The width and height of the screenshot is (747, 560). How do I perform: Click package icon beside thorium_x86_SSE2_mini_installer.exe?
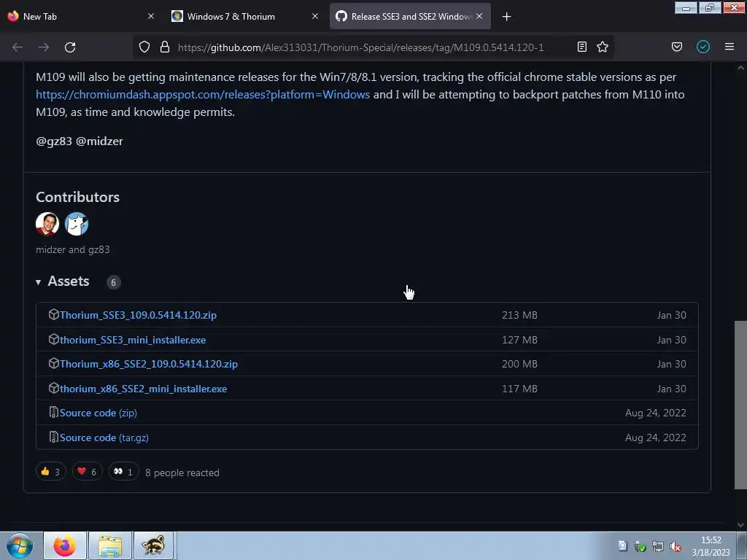54,388
